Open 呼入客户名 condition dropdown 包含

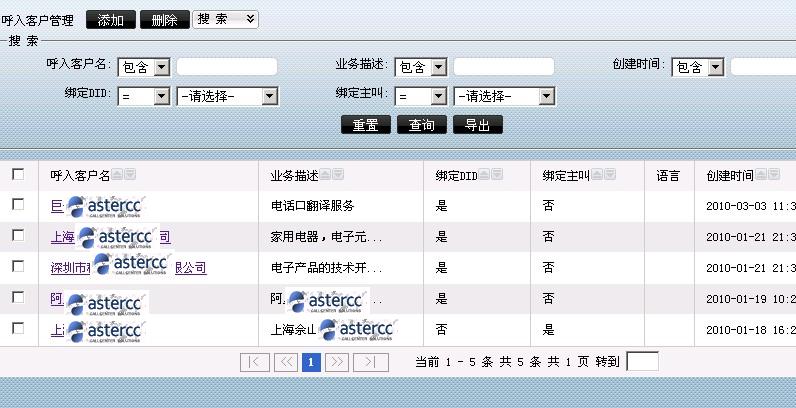(x=144, y=67)
